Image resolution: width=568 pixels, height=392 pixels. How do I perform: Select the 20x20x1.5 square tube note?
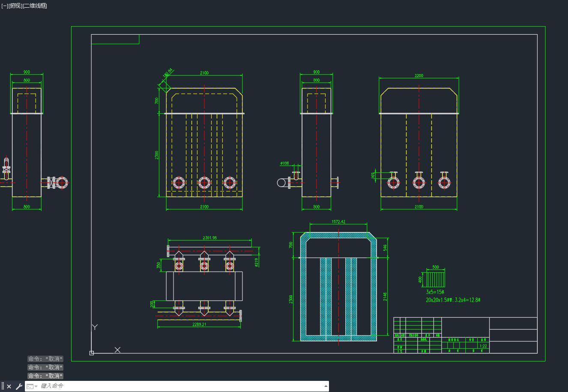point(453,300)
